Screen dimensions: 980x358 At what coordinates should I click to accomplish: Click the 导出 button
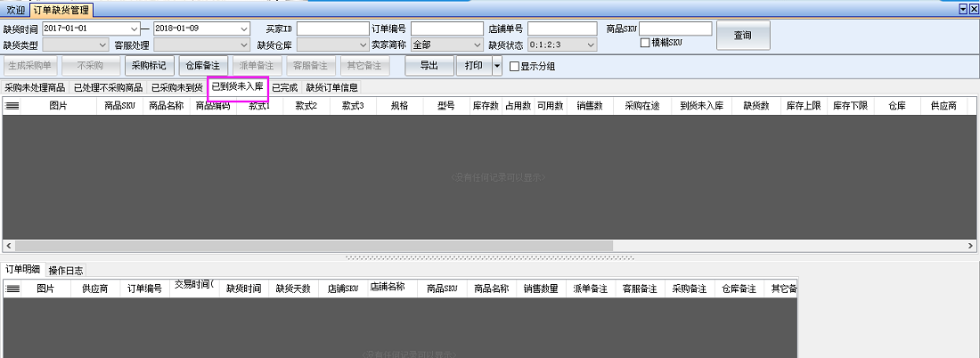click(429, 66)
